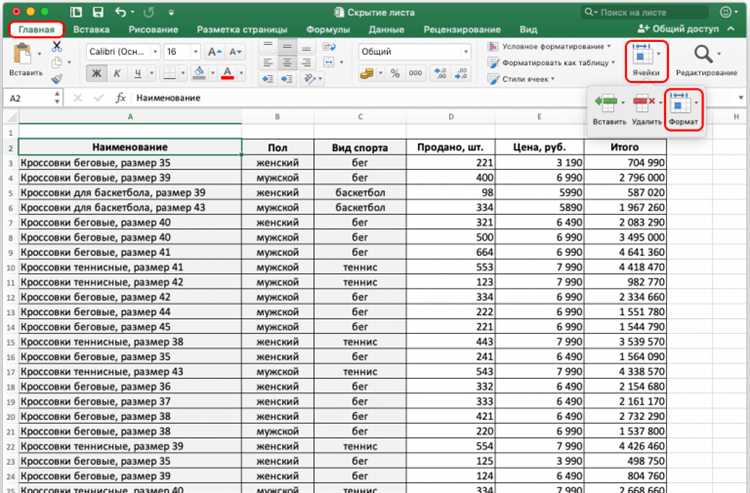
Task: Click the red font color swatch
Action: [x=228, y=73]
